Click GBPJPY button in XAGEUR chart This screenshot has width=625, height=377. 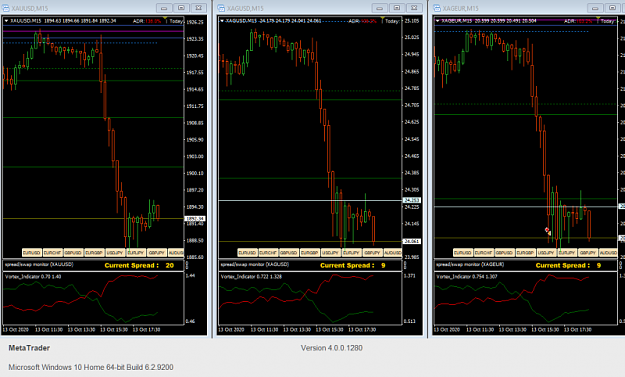point(588,253)
